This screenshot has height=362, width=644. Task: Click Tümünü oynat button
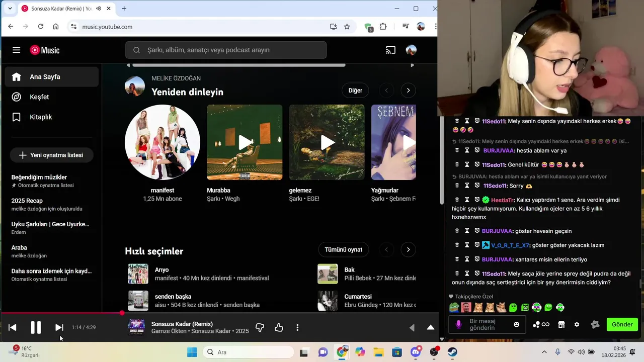point(344,249)
